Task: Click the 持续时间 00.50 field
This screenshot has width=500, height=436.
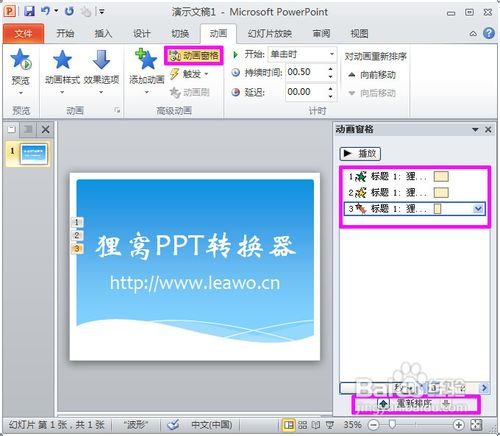Action: click(x=306, y=72)
